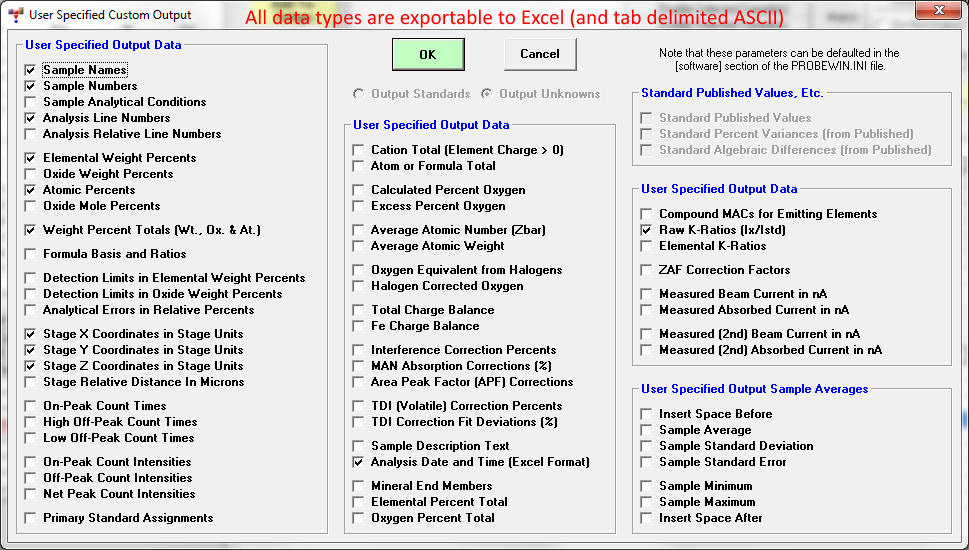Click the app icon in title bar

13,14
